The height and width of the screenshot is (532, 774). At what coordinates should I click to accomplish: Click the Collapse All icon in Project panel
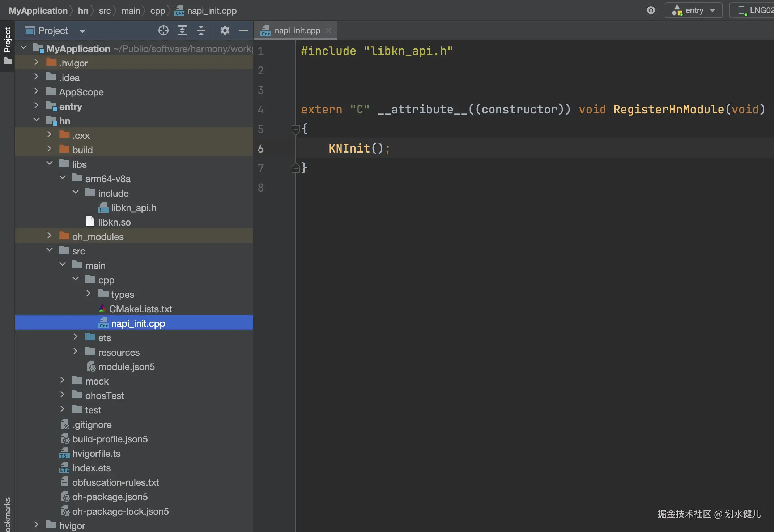pyautogui.click(x=201, y=31)
